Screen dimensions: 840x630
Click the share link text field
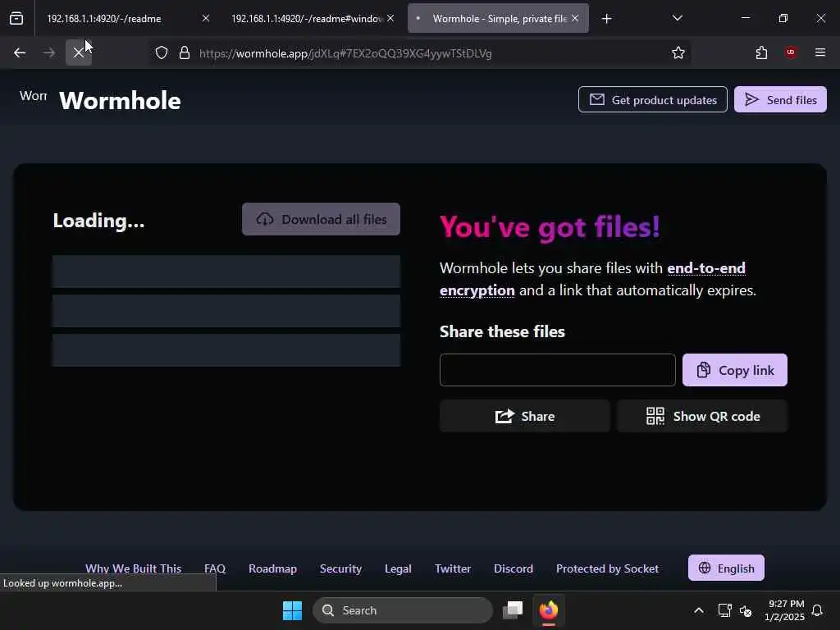tap(557, 370)
